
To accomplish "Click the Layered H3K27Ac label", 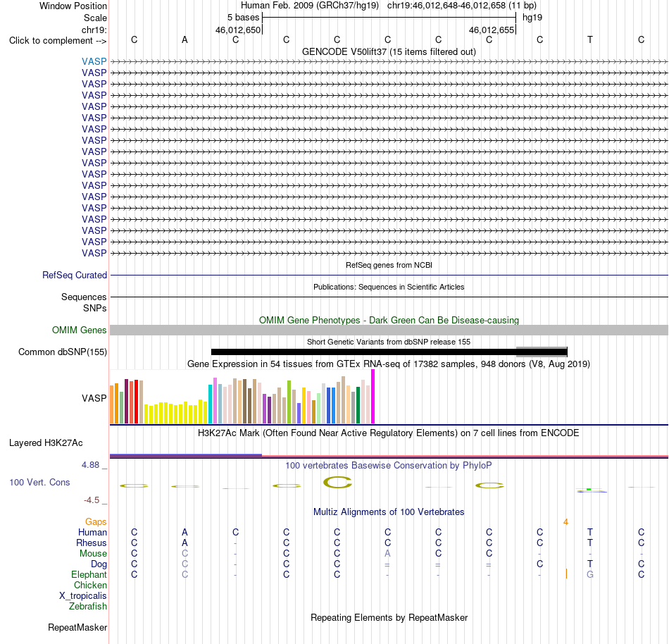I will [46, 443].
